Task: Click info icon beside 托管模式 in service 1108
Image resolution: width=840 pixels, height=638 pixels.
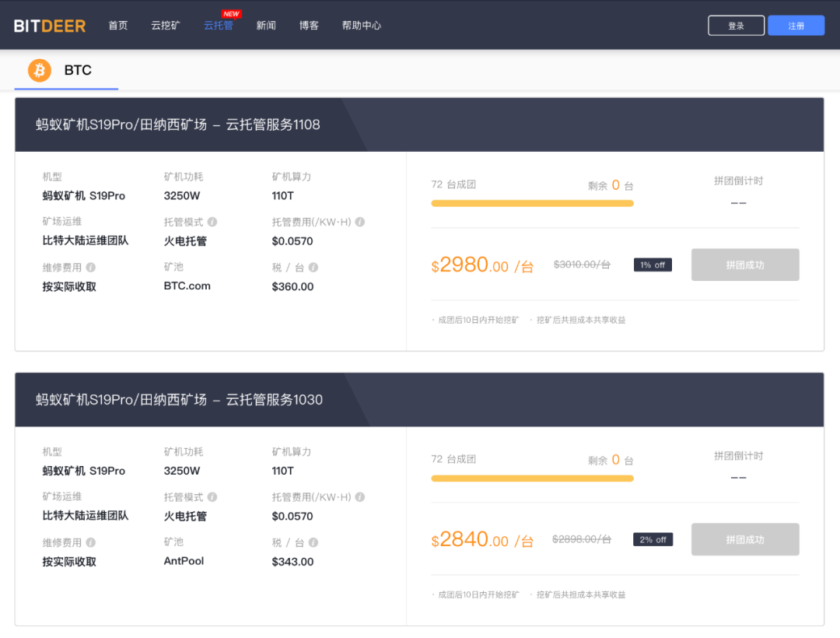Action: pos(212,222)
